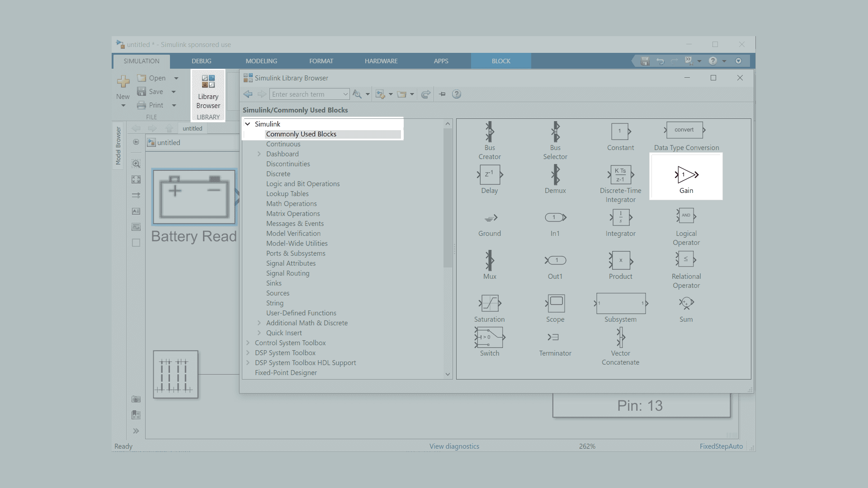Select Math Operations library

[x=291, y=204]
